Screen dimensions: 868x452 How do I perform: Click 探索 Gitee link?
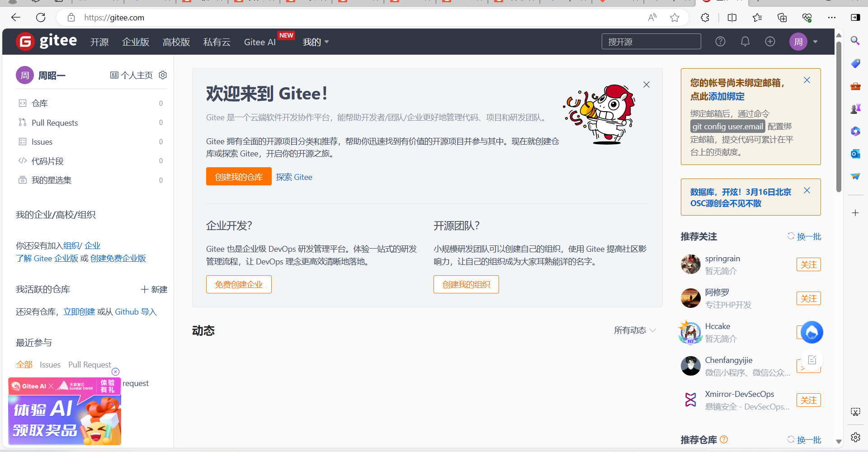pos(294,177)
